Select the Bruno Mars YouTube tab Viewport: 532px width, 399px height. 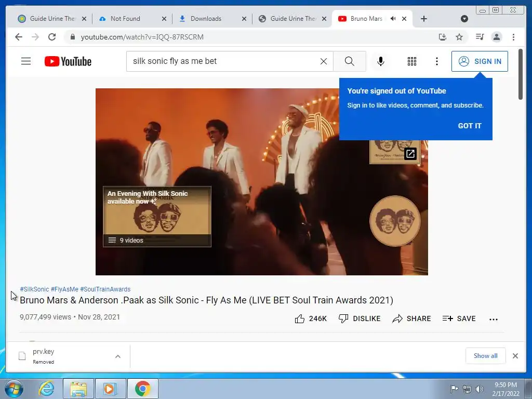click(x=366, y=19)
